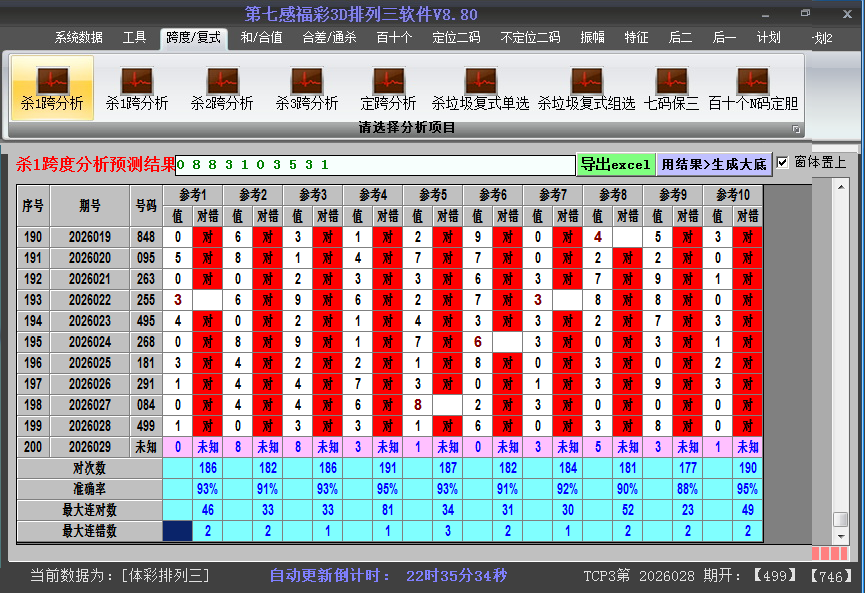The height and width of the screenshot is (593, 865).
Task: Click the 参考1 column header
Action: tap(193, 194)
